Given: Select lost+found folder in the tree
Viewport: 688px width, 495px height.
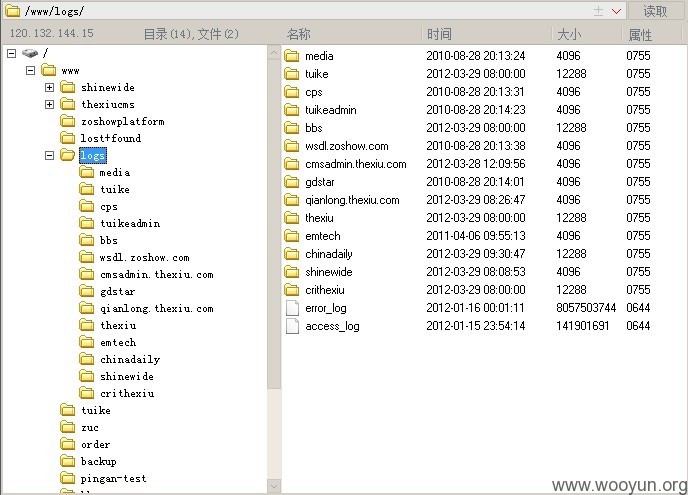Looking at the screenshot, I should click(111, 139).
